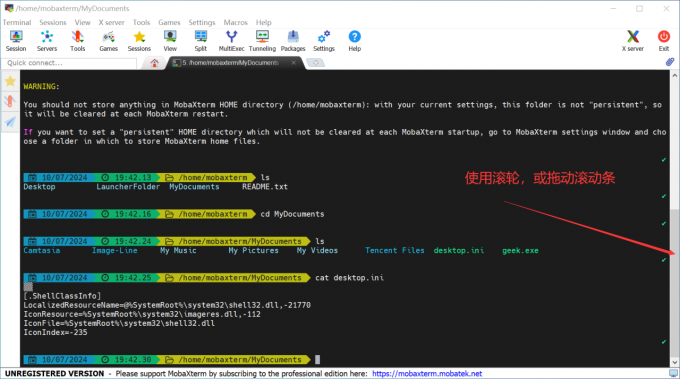Click the terminal scrollbar up arrow
Image resolution: width=680 pixels, height=379 pixels.
pyautogui.click(x=675, y=75)
